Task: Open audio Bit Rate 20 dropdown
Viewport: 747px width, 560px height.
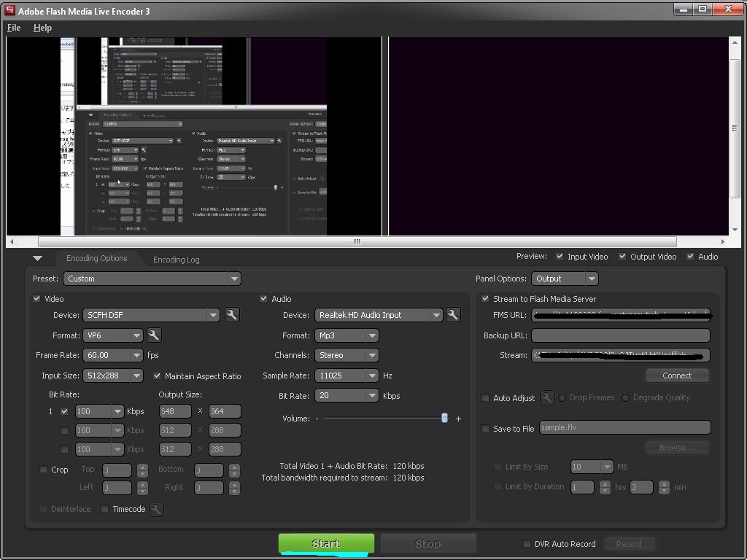Action: coord(347,396)
